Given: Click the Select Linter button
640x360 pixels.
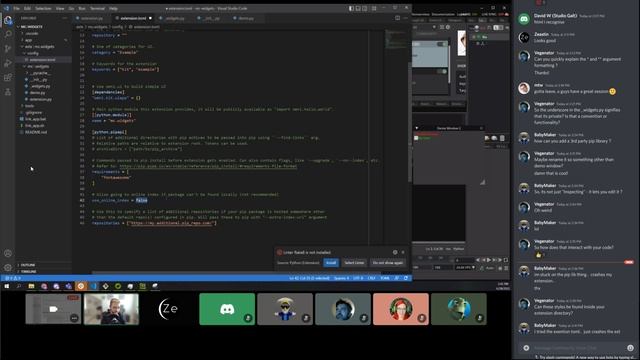Looking at the screenshot, I should [x=354, y=263].
